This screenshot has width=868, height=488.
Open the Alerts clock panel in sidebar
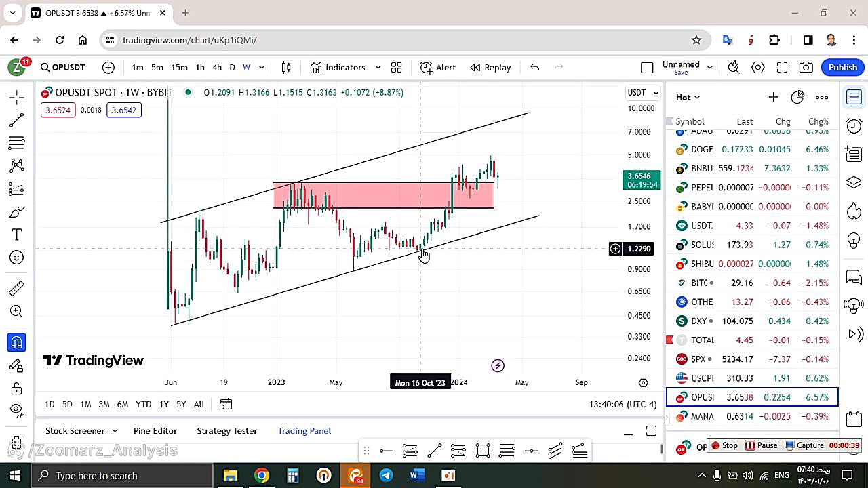coord(854,126)
